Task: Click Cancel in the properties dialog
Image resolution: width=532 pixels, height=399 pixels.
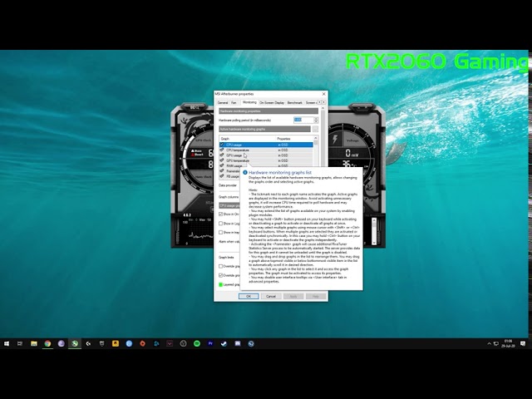Action: coord(271,296)
